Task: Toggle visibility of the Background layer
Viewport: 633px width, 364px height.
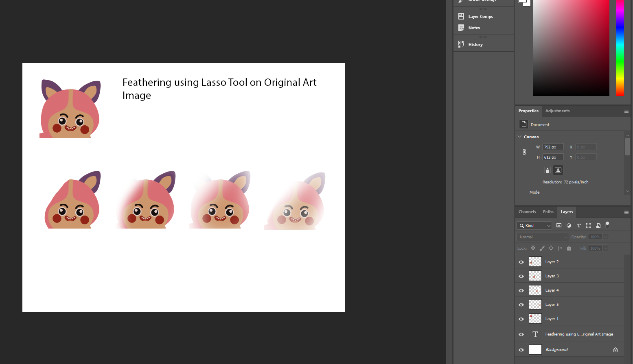Action: click(521, 350)
